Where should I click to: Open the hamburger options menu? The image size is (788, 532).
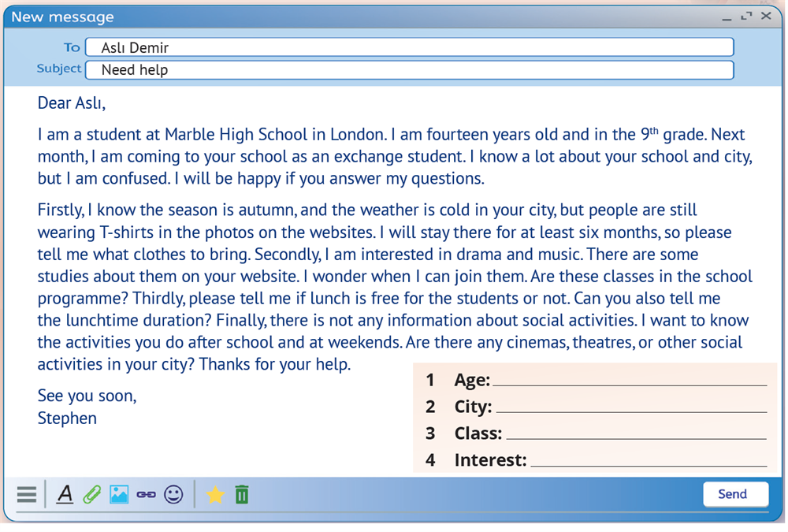click(27, 494)
